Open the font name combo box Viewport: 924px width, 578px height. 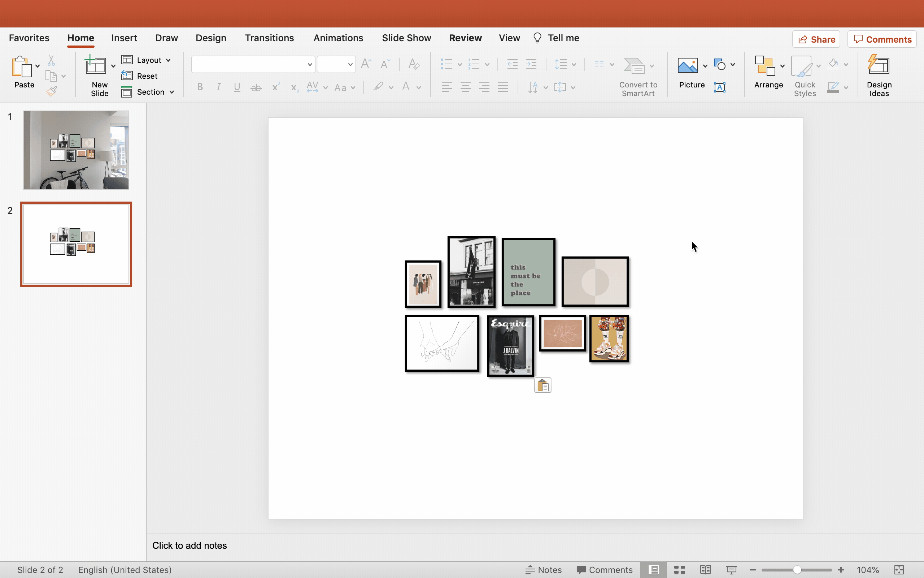(x=253, y=64)
